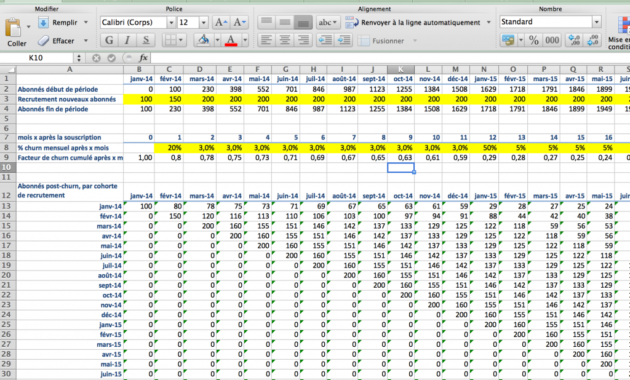Align text left
This screenshot has height=380, width=630.
pos(266,40)
